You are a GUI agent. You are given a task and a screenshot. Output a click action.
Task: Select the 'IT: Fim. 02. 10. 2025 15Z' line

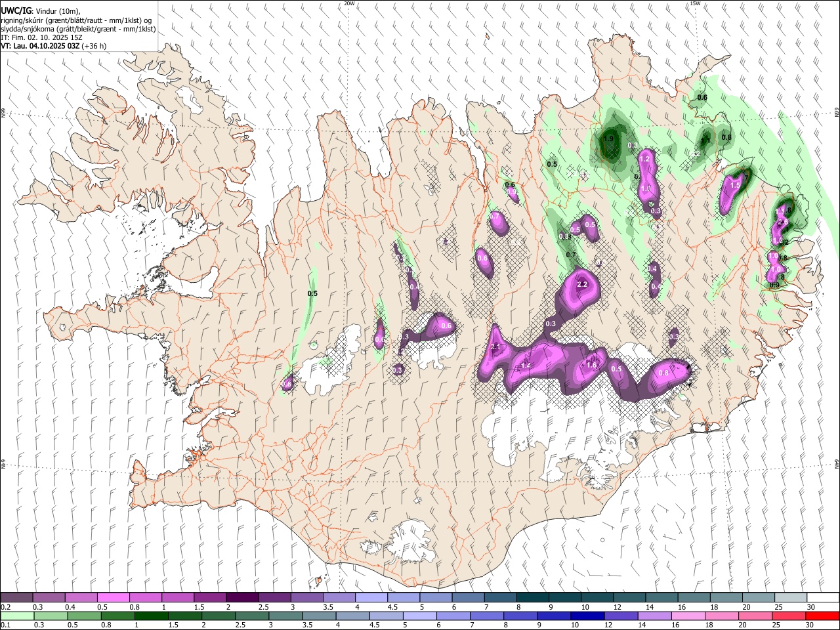coord(41,37)
